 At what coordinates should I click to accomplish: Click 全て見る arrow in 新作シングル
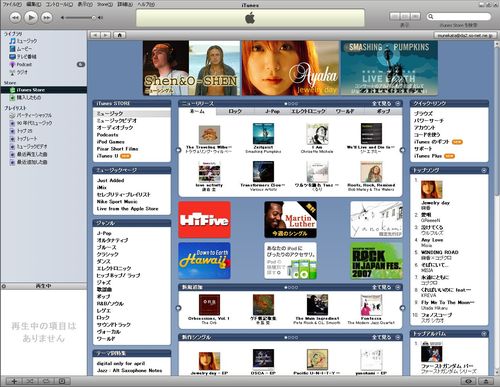(x=398, y=337)
